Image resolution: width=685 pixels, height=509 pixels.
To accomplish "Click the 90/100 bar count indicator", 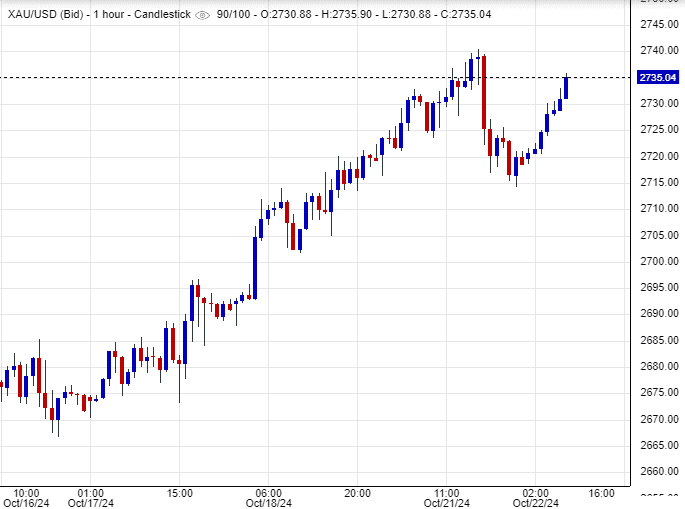I will point(235,15).
